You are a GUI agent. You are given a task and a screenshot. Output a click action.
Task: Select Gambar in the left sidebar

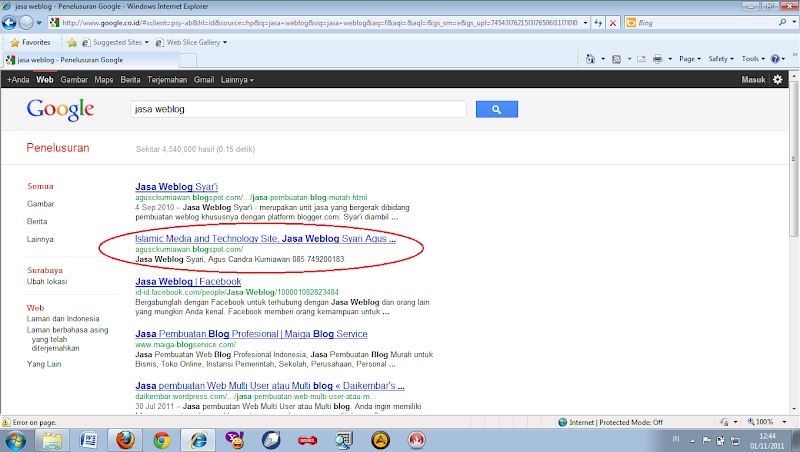tap(40, 204)
